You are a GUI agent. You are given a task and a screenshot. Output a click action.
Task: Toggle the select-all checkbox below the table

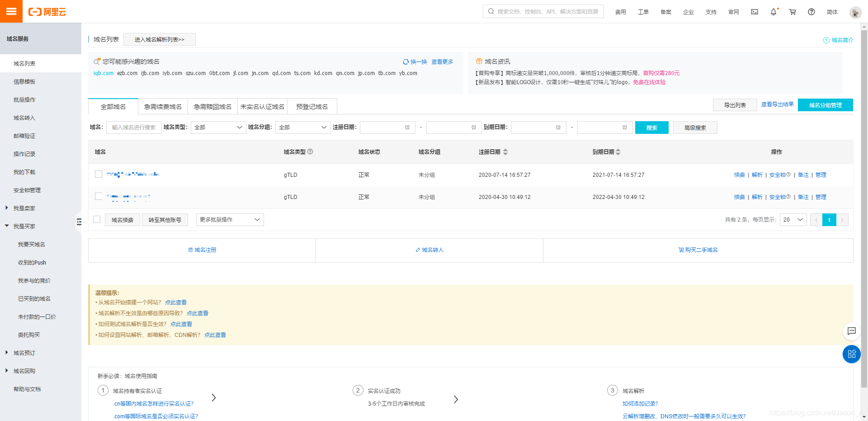[97, 219]
